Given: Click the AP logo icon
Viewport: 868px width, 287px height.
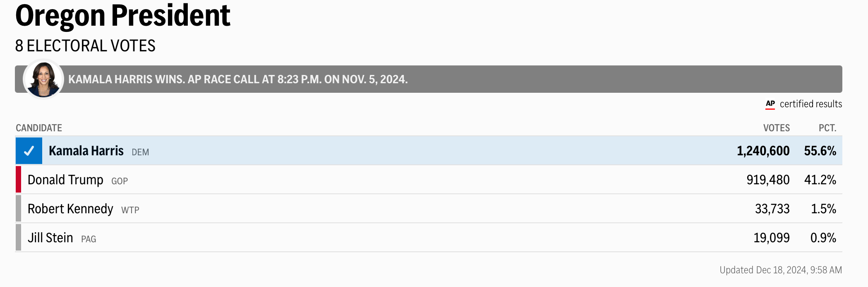Looking at the screenshot, I should point(770,104).
